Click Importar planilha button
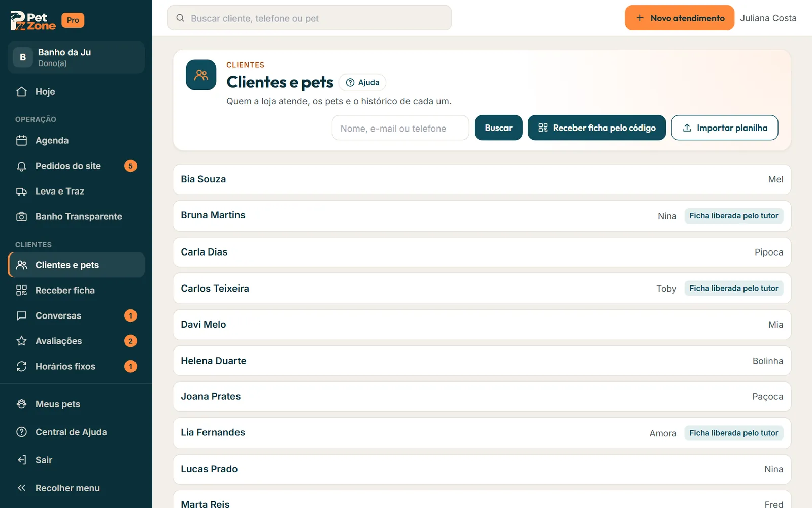The image size is (812, 508). click(725, 128)
